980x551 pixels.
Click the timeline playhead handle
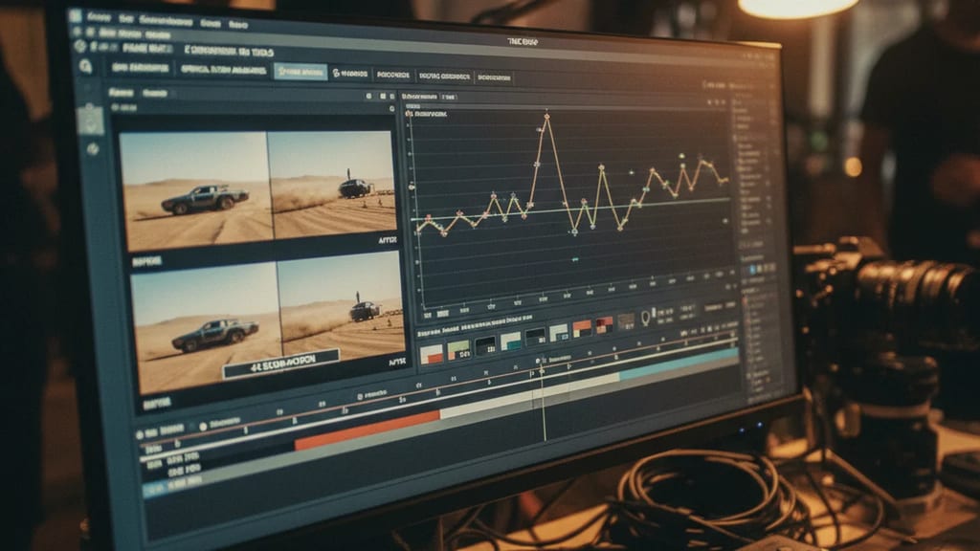click(542, 371)
